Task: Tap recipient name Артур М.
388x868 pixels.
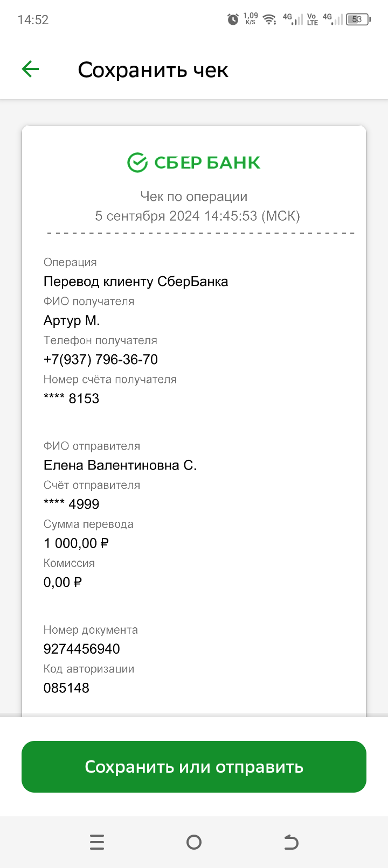Action: 72,320
